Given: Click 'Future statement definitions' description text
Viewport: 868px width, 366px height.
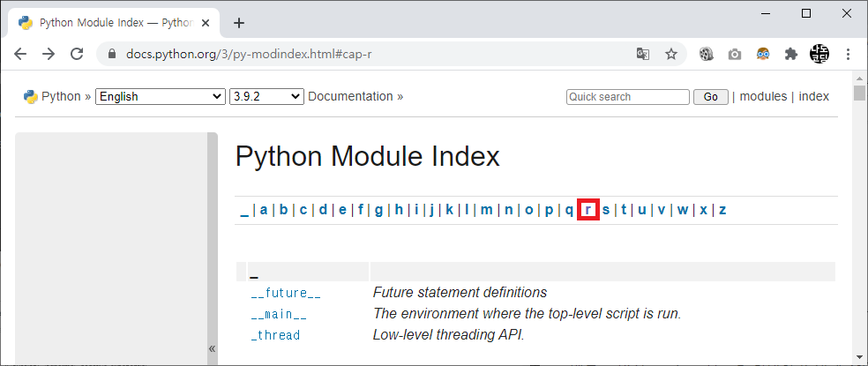Looking at the screenshot, I should (x=460, y=292).
